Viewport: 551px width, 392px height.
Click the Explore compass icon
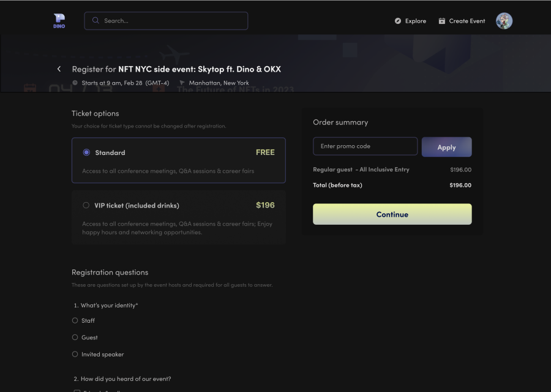pos(398,21)
